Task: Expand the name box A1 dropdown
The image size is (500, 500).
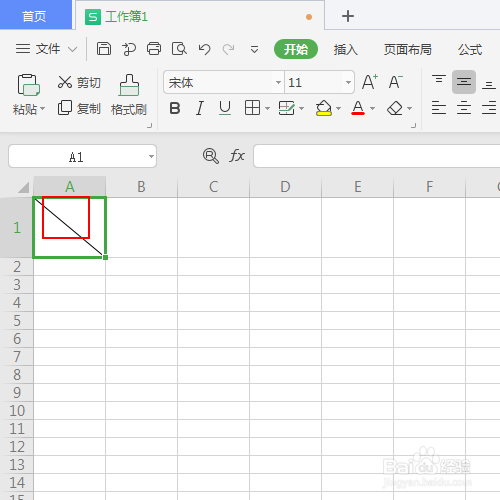Action: [151, 156]
